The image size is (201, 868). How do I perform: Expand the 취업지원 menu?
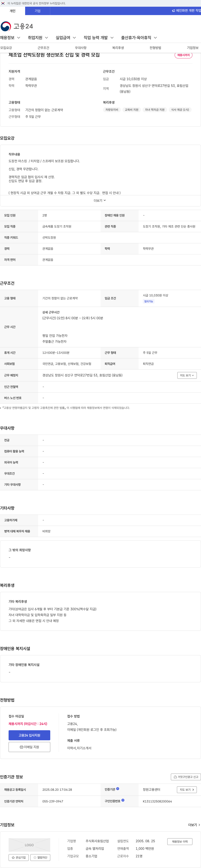[x=38, y=38]
